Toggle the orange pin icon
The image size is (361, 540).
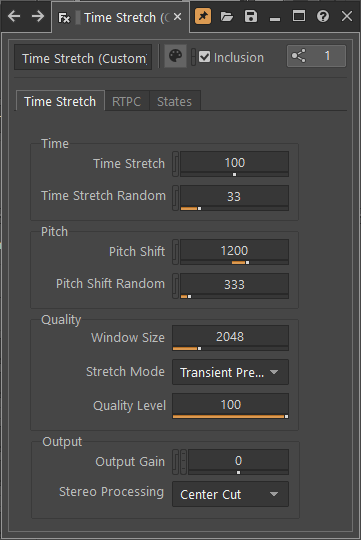(203, 16)
